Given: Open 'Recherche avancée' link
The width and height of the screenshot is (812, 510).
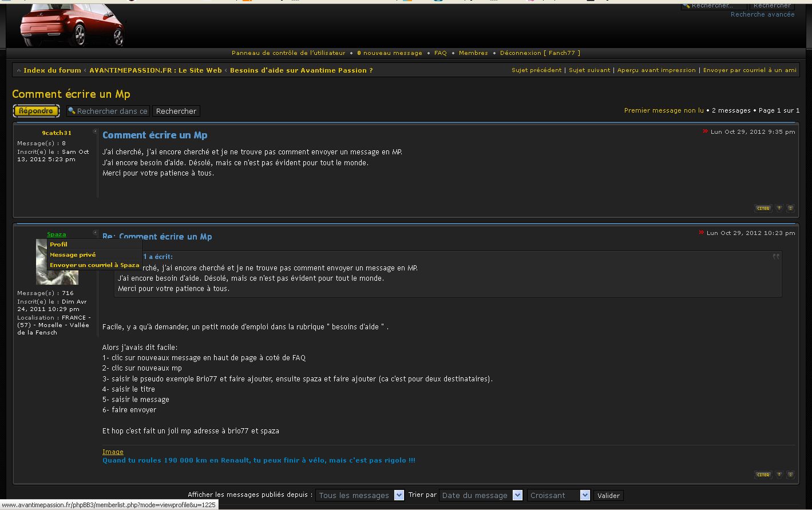Looking at the screenshot, I should (762, 15).
